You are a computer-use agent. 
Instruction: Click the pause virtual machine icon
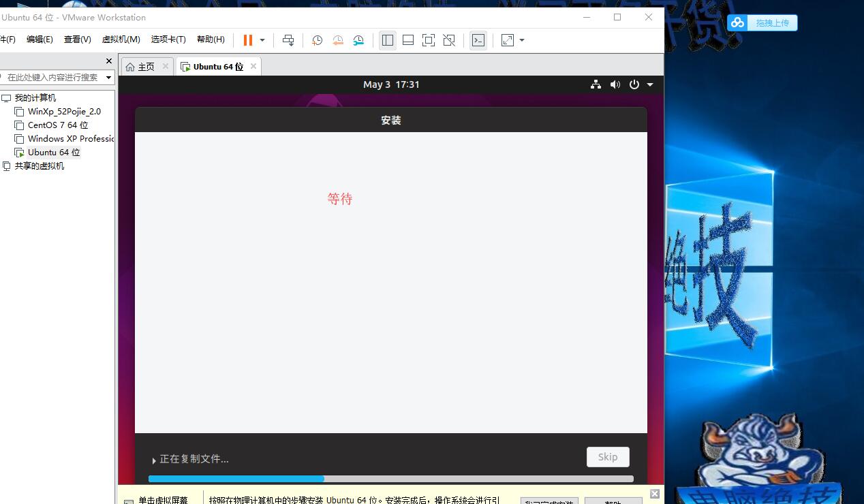point(248,40)
